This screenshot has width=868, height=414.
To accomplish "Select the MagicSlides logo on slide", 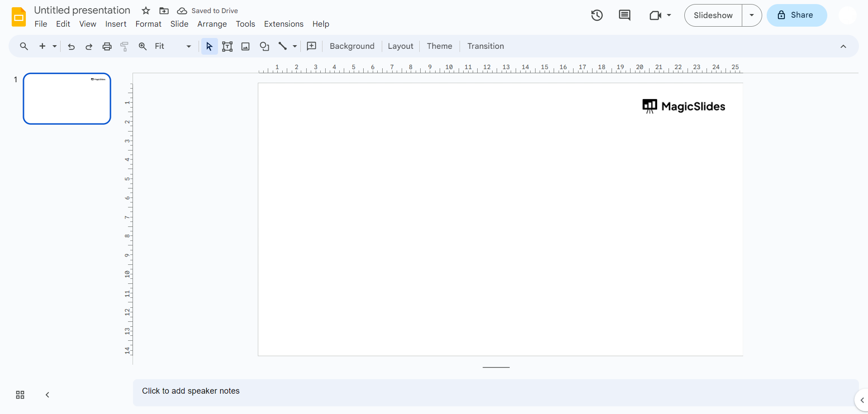I will click(x=683, y=106).
